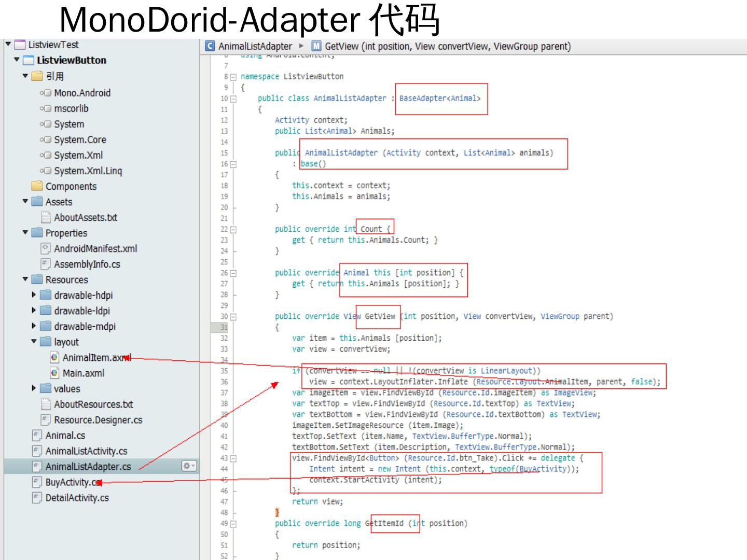Fold the GetView method at line 30

233,316
